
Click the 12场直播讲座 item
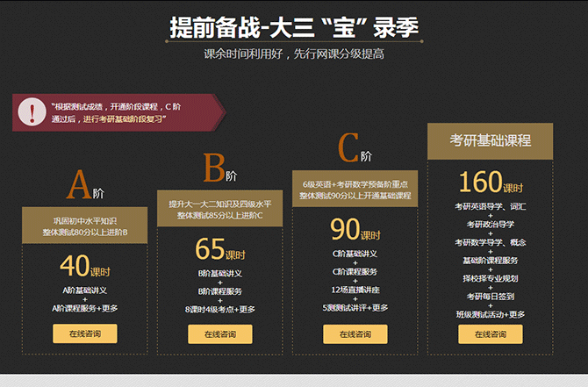tap(355, 290)
